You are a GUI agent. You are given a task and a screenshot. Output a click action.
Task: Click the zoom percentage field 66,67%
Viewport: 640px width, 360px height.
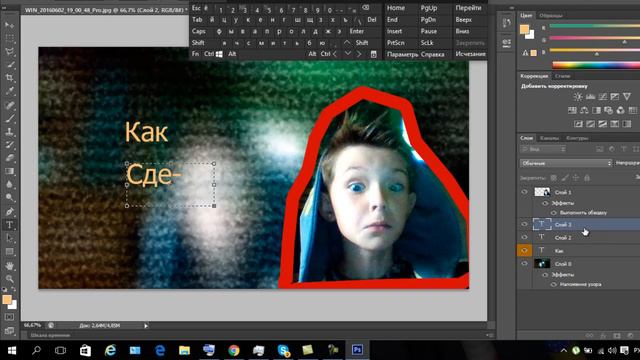click(32, 325)
